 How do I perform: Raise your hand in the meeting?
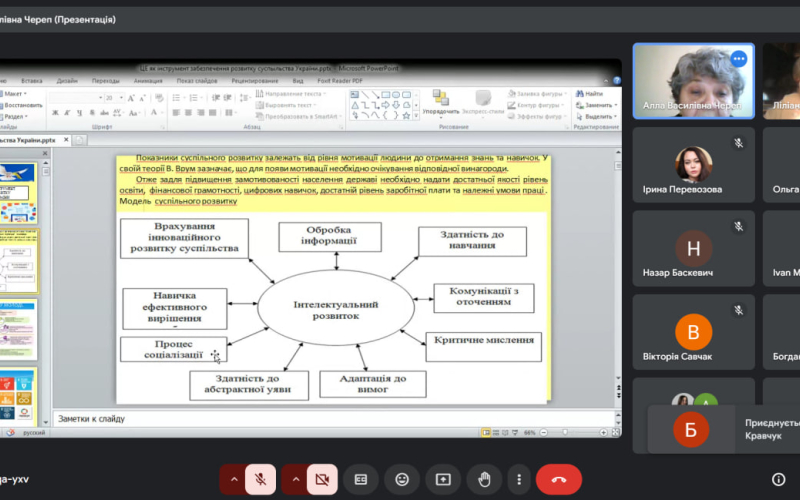(x=484, y=479)
